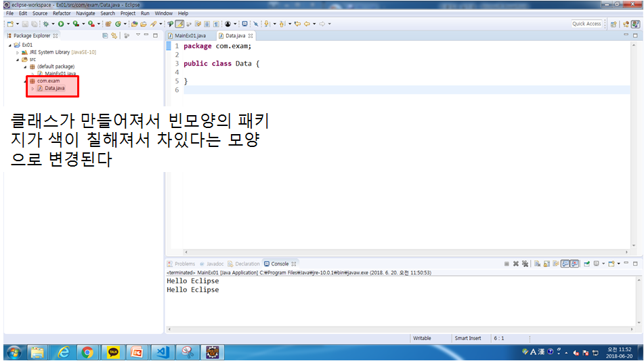Run the program with green Run button
The image size is (644, 361).
[61, 24]
